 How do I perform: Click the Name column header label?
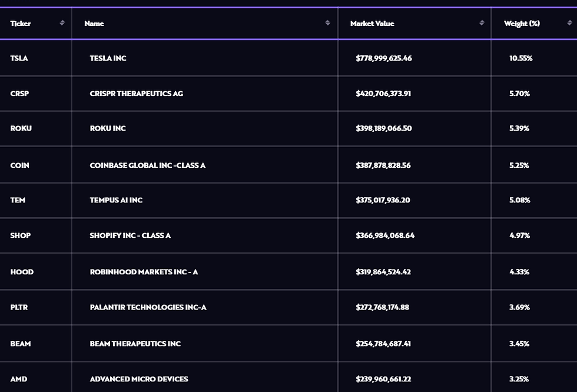(94, 24)
